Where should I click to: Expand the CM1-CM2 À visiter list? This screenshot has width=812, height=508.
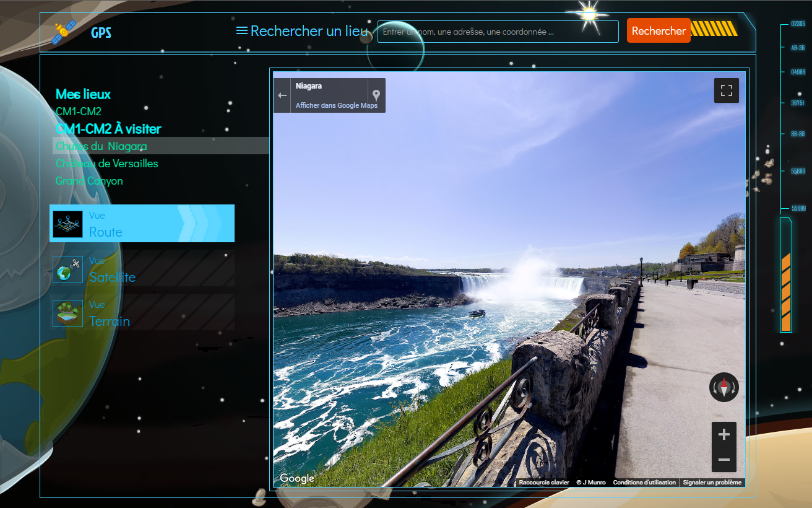(x=108, y=129)
